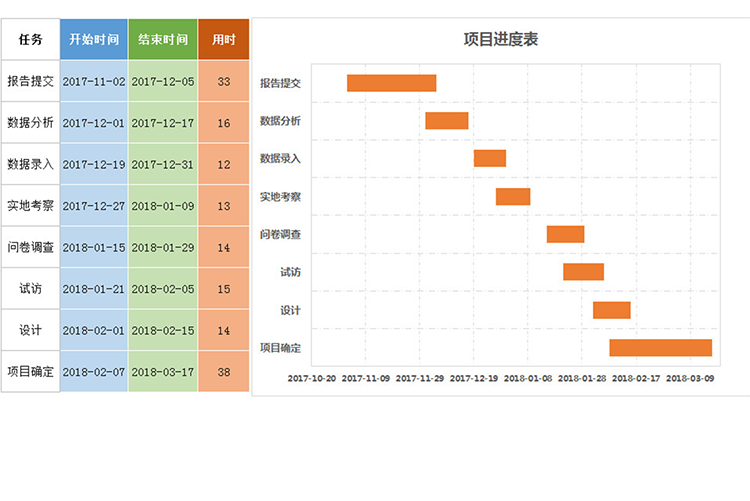Select the duration cell showing 38
Viewport: 750px width, 501px height.
tap(223, 371)
